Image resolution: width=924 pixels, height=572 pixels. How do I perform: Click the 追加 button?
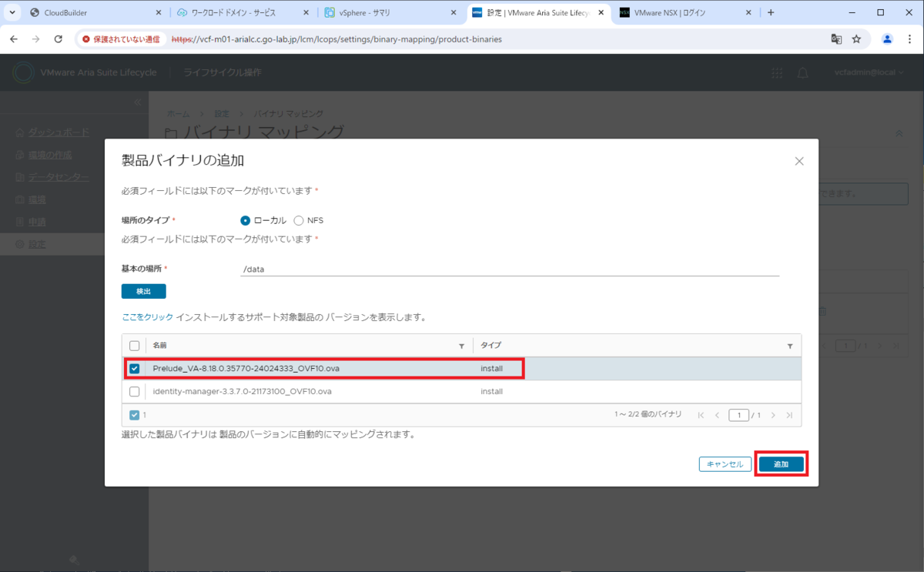pos(781,464)
